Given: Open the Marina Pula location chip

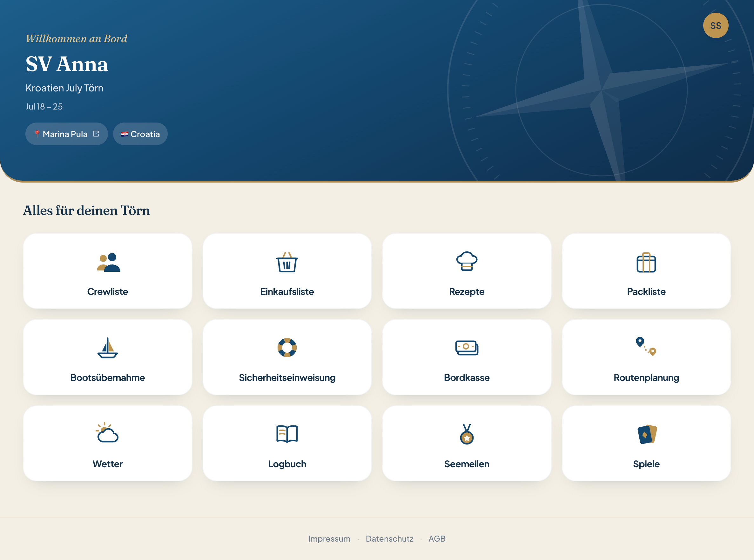Looking at the screenshot, I should coord(66,134).
